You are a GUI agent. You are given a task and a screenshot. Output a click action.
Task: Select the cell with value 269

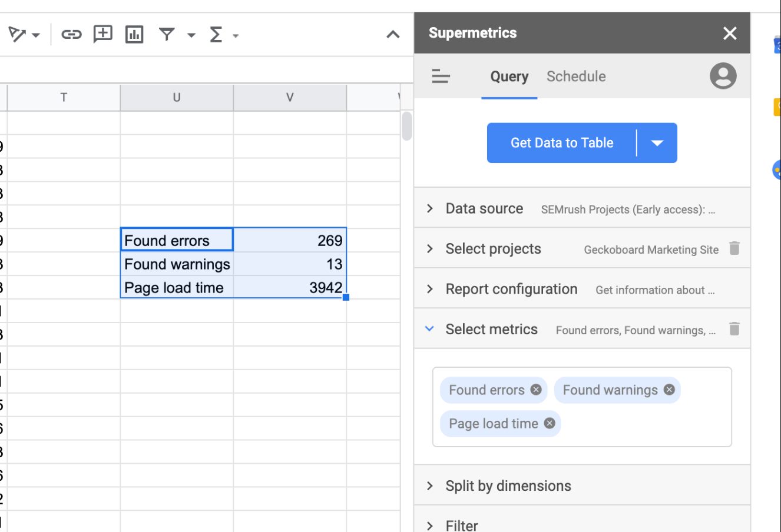[290, 240]
